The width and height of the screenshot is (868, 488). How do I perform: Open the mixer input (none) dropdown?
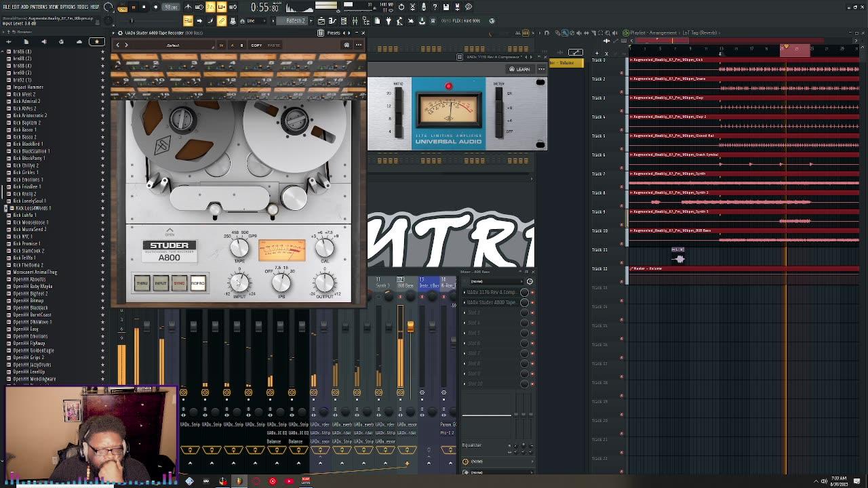pos(496,281)
